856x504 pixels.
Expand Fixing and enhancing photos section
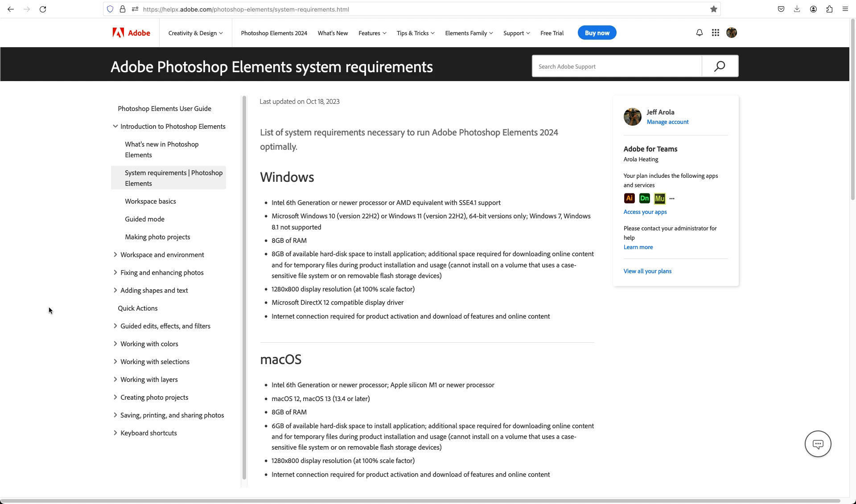tap(115, 272)
